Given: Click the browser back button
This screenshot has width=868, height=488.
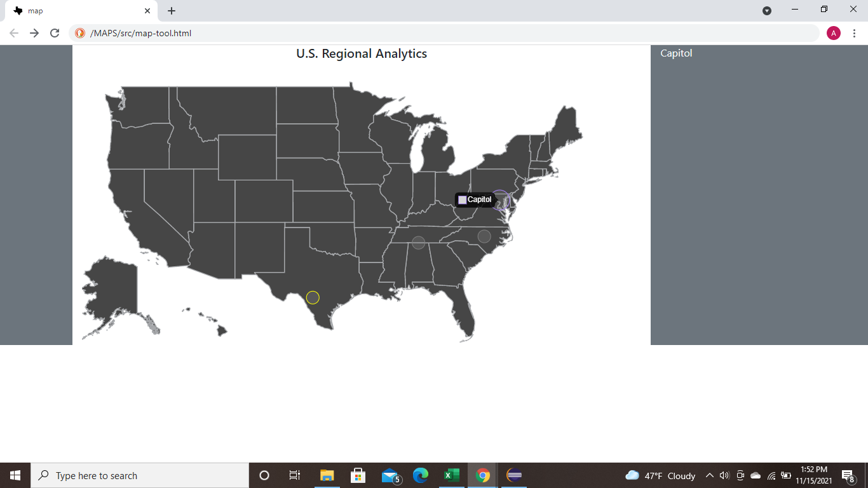Looking at the screenshot, I should point(13,33).
